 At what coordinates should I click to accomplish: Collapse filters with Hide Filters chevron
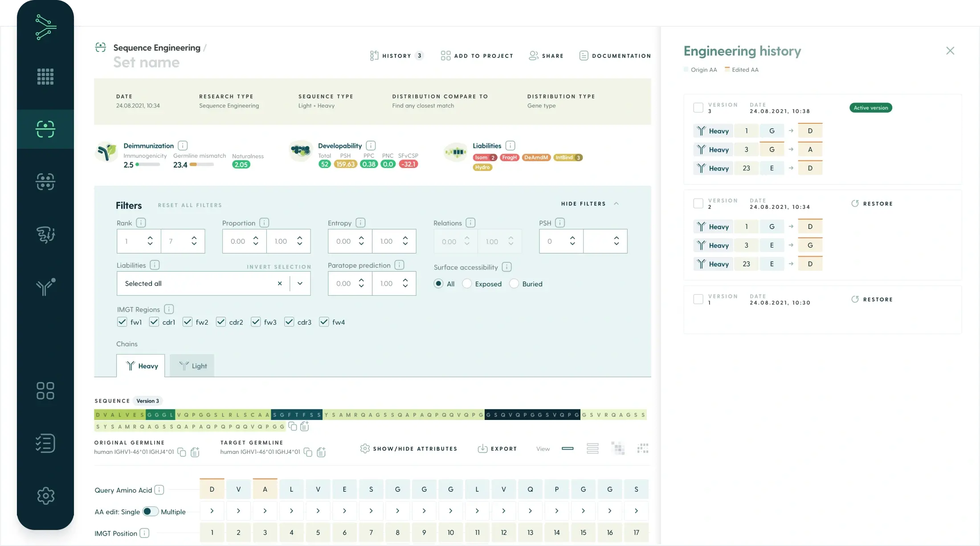[x=617, y=204]
